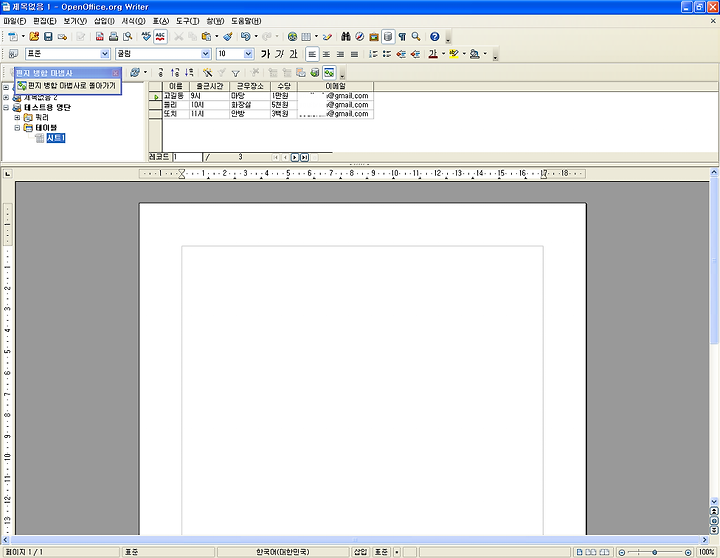The width and height of the screenshot is (720, 558).
Task: Click the Mail Merge icon in data toolbar
Action: coord(301,73)
